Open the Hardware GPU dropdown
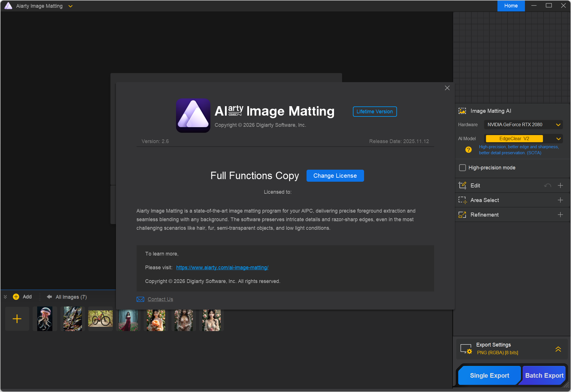The image size is (571, 392). [x=523, y=125]
